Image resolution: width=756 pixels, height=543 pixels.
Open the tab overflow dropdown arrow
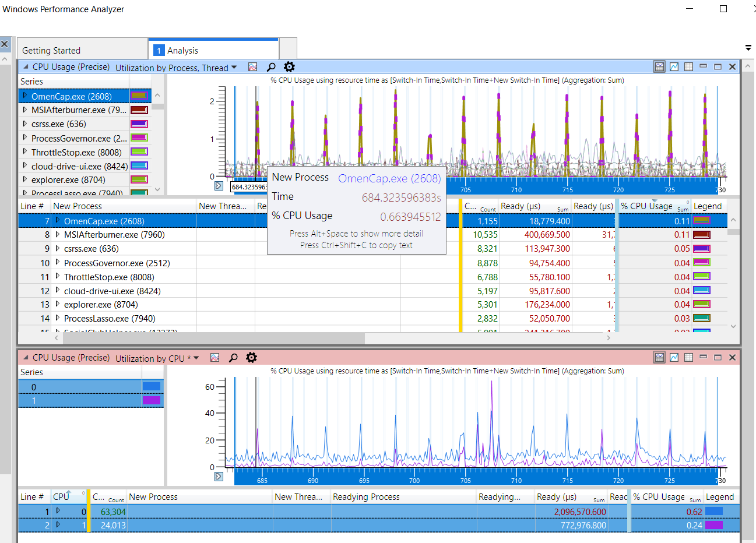pyautogui.click(x=748, y=48)
